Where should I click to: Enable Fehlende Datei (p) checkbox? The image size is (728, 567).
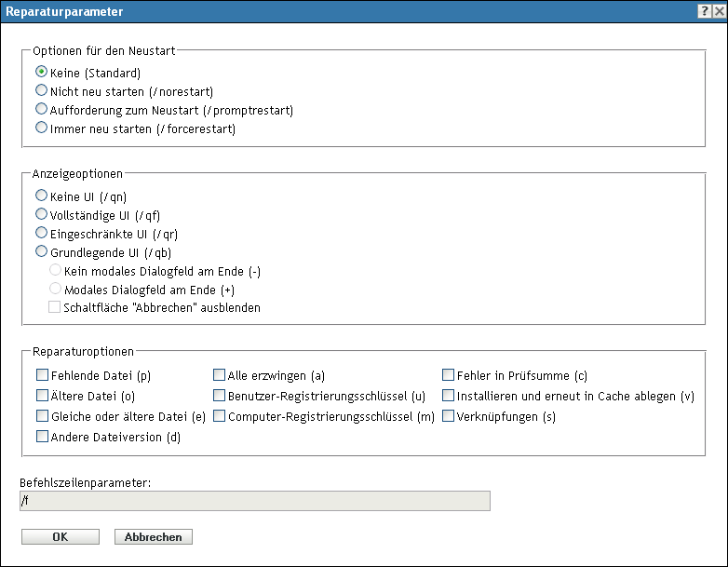point(42,376)
